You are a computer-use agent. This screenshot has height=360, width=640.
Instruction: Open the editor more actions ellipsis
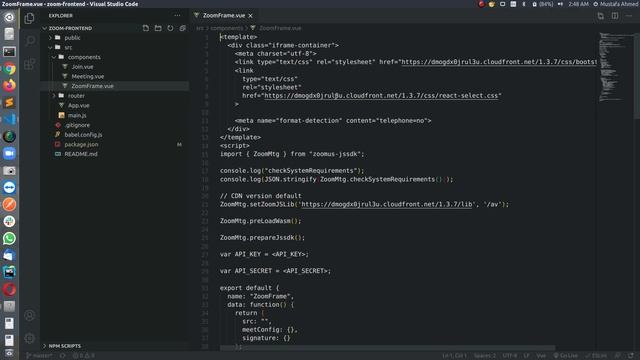click(629, 16)
